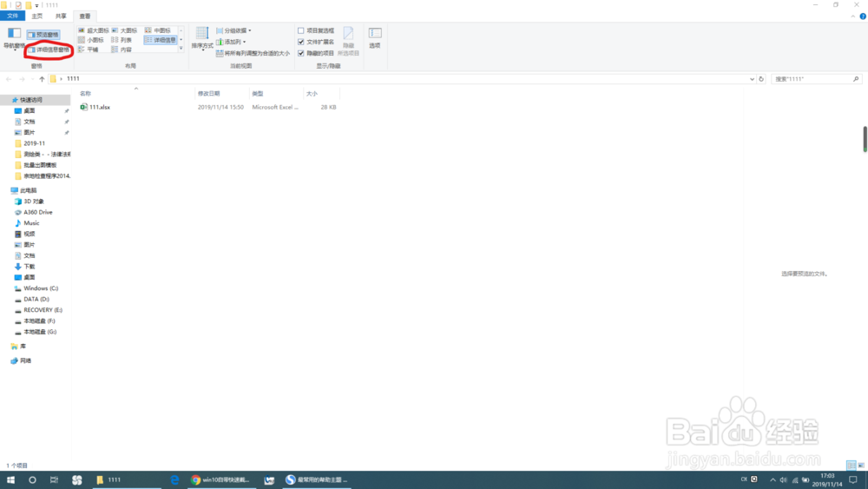Open the 文件 file tab

(12, 16)
